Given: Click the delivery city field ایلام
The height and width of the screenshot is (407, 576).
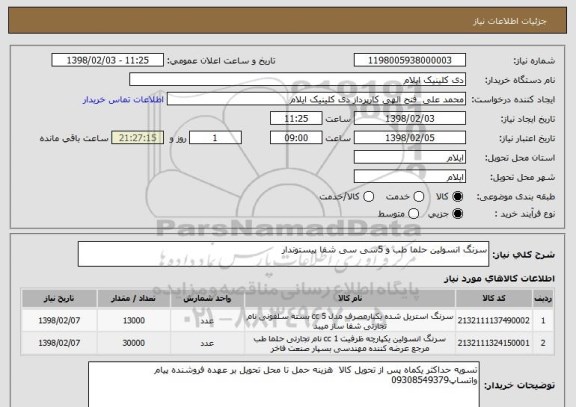Looking at the screenshot, I should [410, 177].
